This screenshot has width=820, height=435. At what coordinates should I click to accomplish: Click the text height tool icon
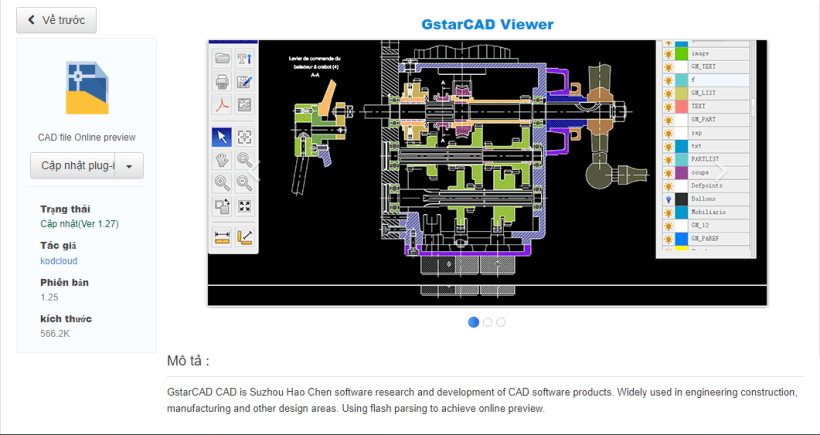tap(244, 58)
